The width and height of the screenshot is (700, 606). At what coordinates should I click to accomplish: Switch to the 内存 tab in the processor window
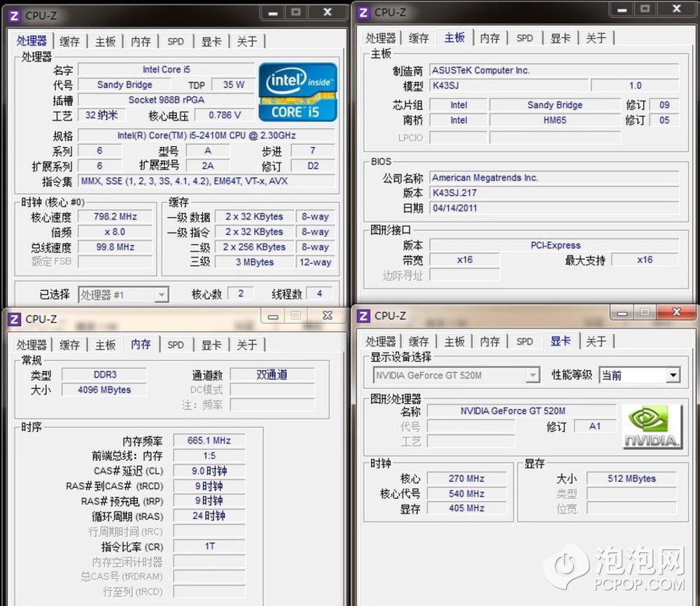point(141,41)
